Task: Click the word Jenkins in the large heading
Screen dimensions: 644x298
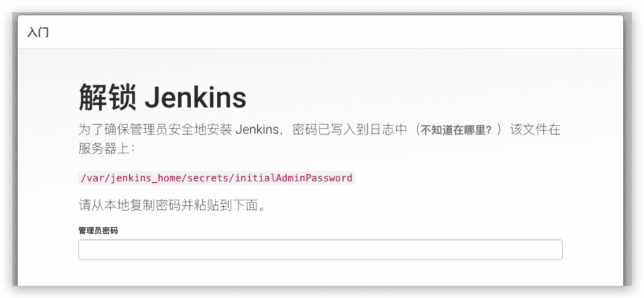Action: (196, 98)
